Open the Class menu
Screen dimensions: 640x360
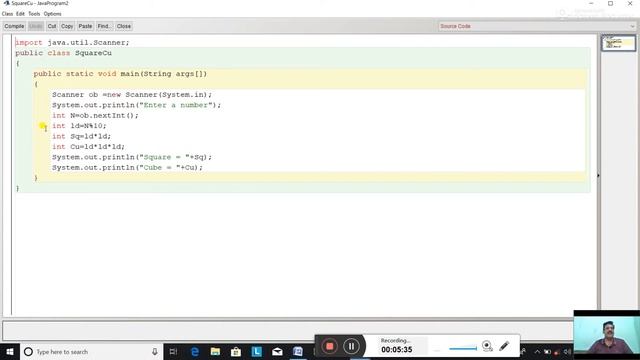7,14
